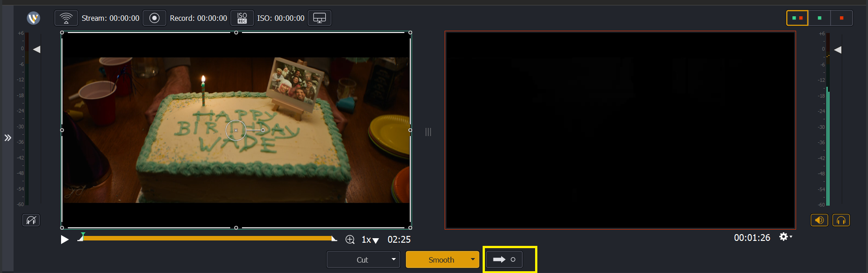Click the bottom-right corner handle of preview
868x273 pixels.
pyautogui.click(x=410, y=228)
